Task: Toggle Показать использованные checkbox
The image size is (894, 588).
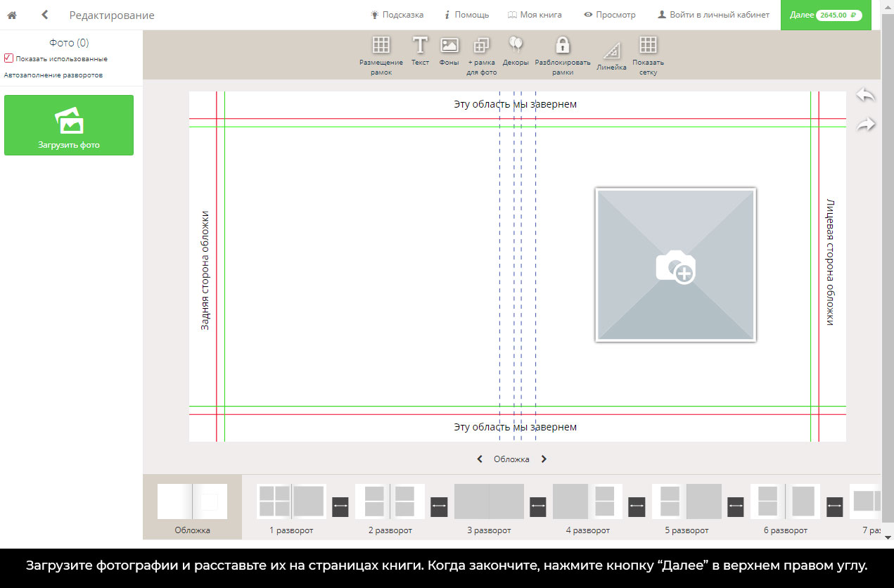Action: click(8, 58)
